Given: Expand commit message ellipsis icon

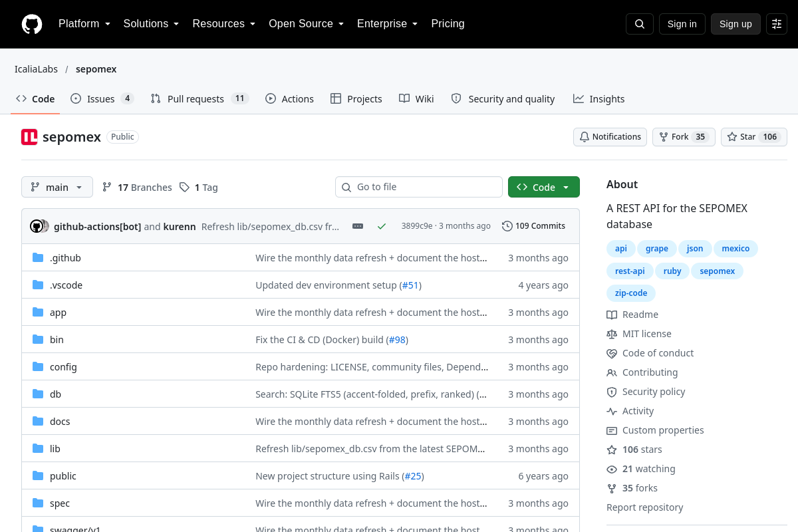Looking at the screenshot, I should 358,226.
